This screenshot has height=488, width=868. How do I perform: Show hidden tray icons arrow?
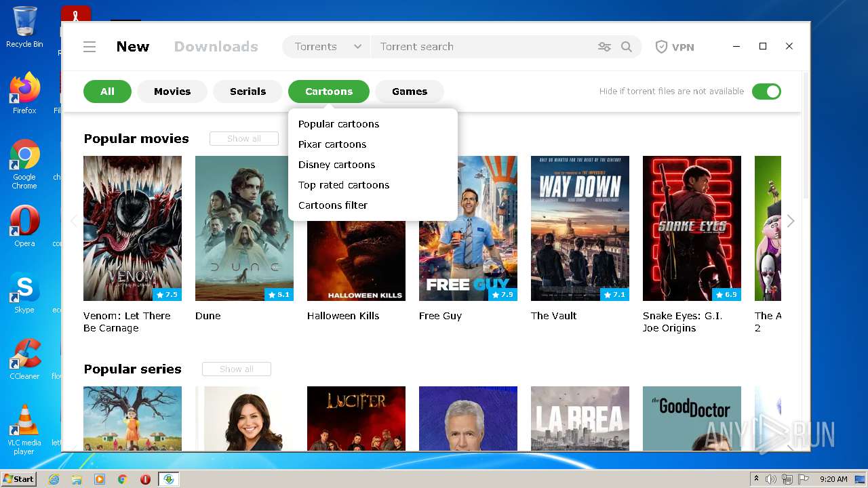pos(756,479)
